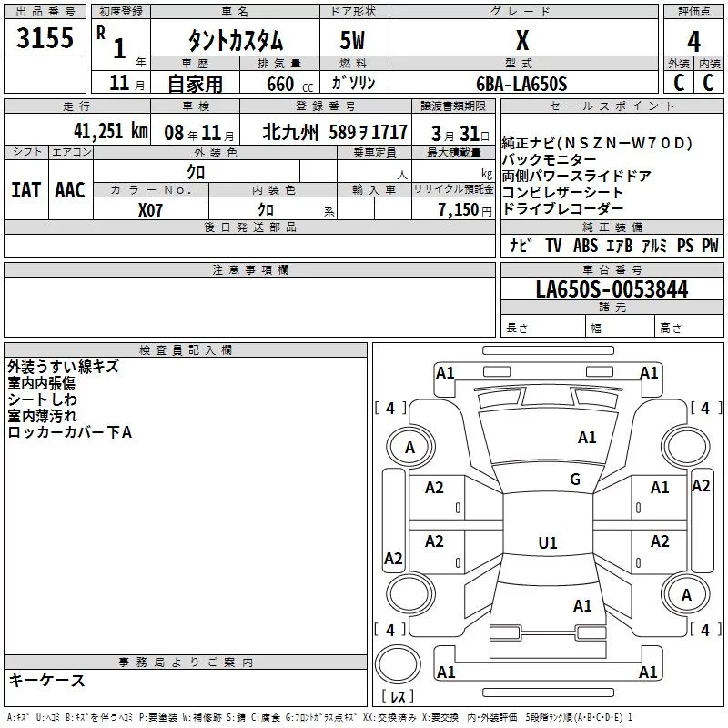
Task: Select the エアB equipment mark
Action: coord(619,245)
